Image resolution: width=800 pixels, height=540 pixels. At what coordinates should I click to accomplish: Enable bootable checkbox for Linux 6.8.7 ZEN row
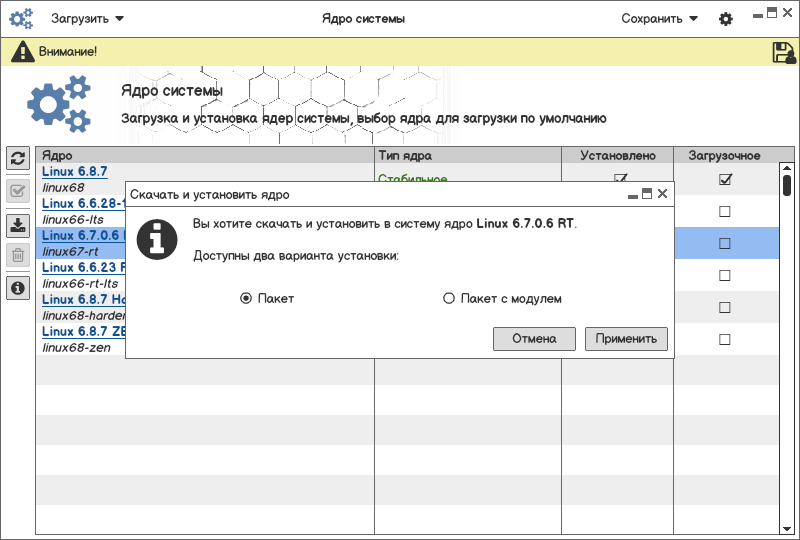[x=725, y=340]
